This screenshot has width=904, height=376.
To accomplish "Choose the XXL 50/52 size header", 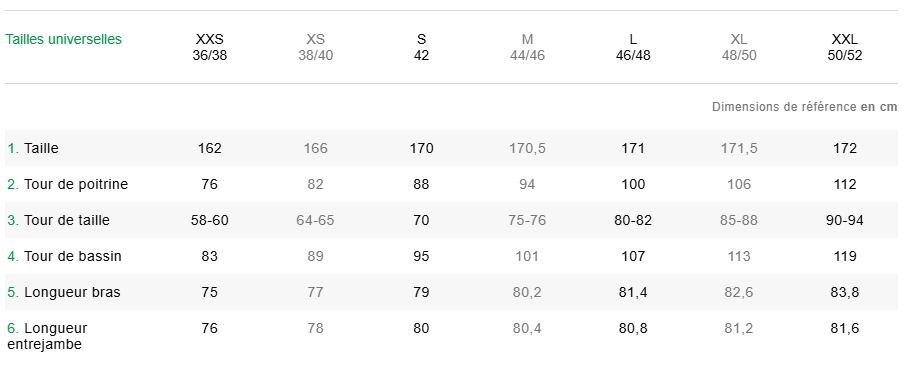I will pos(845,47).
